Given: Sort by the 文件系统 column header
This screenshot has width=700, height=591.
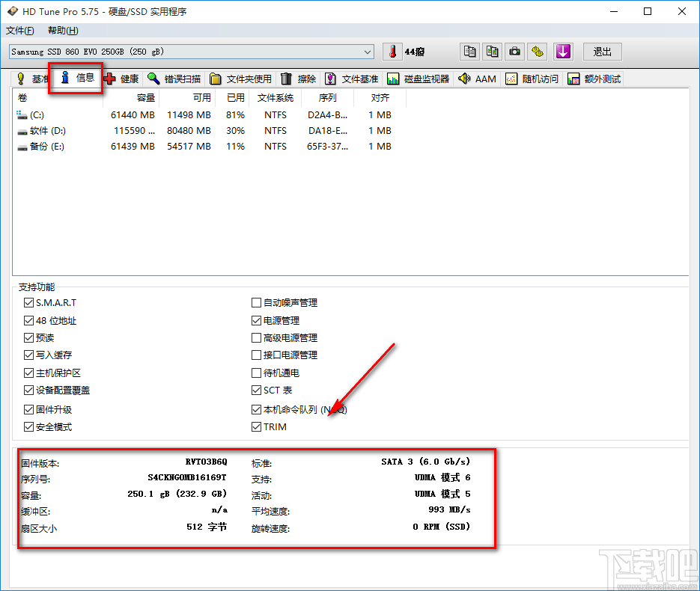Looking at the screenshot, I should [276, 98].
